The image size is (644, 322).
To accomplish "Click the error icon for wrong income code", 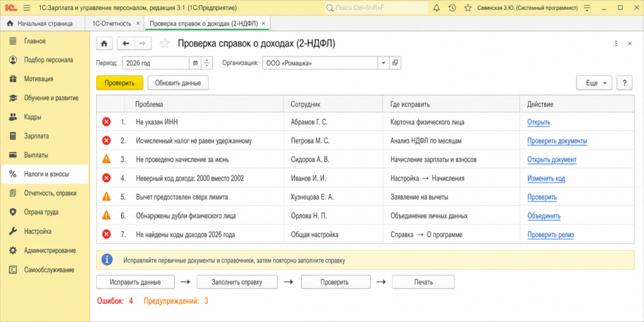I will [x=106, y=178].
